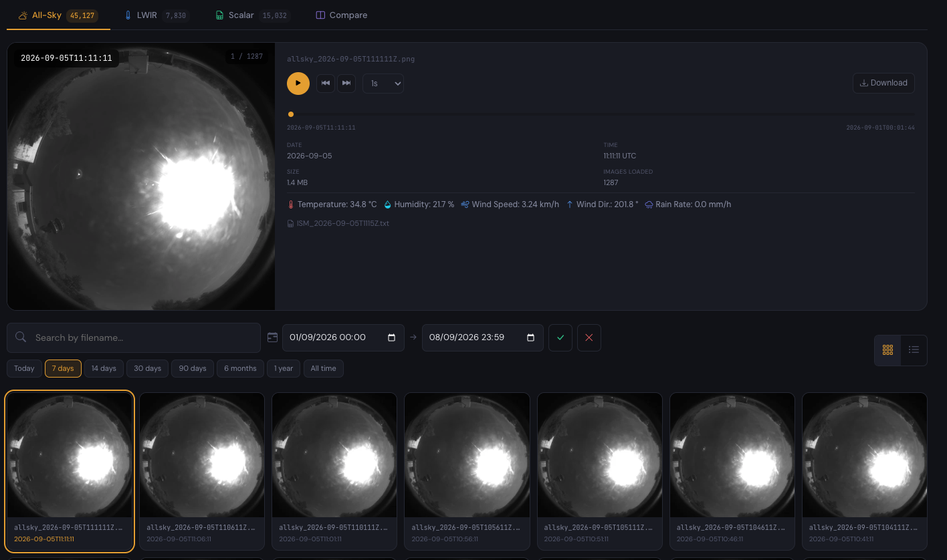This screenshot has width=947, height=560.
Task: Open thumbnail dated 2026-09-05T10:51:11
Action: coord(600,471)
